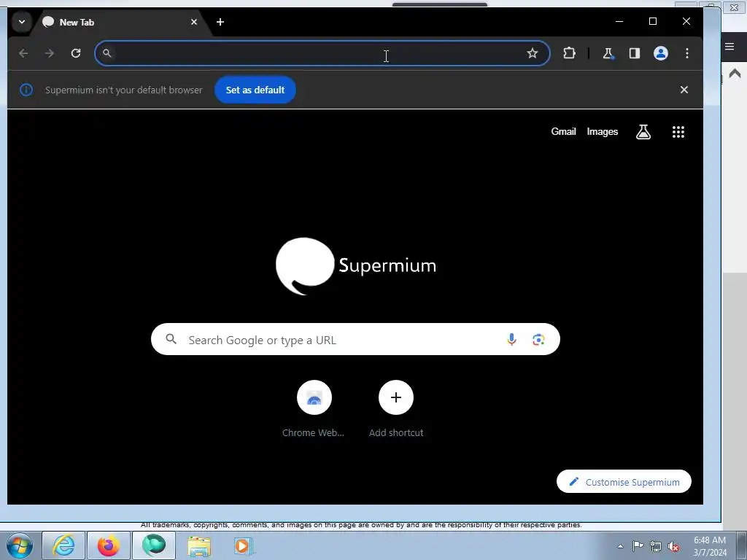Click the address bar search magnifier icon

(107, 53)
